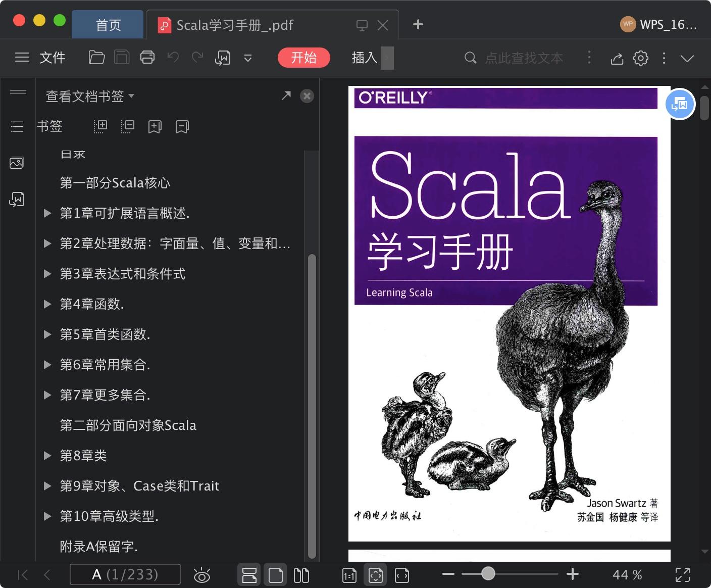The image size is (711, 588).
Task: Click the collapse all bookmarks icon
Action: tap(128, 126)
